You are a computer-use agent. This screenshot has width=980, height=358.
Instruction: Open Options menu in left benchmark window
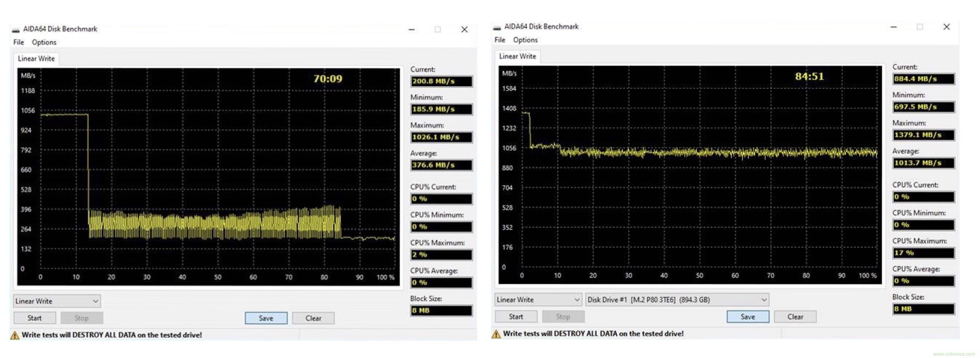click(x=44, y=42)
